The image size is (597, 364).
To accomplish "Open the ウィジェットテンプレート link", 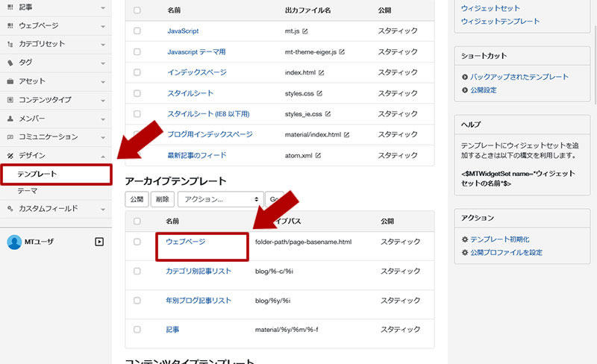I will click(x=500, y=22).
